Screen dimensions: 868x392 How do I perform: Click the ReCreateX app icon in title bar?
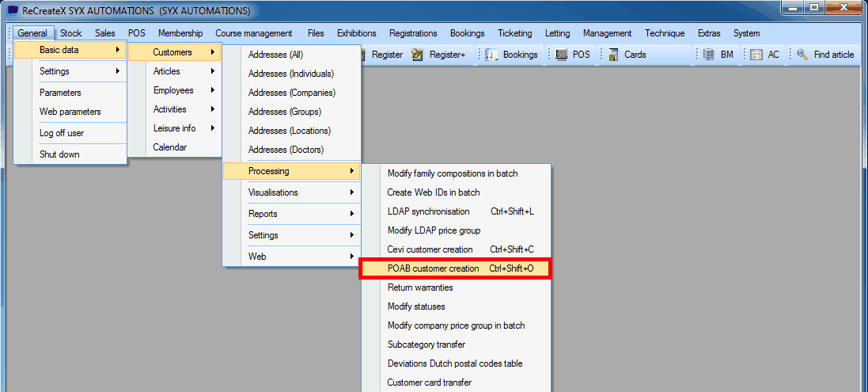click(x=13, y=11)
